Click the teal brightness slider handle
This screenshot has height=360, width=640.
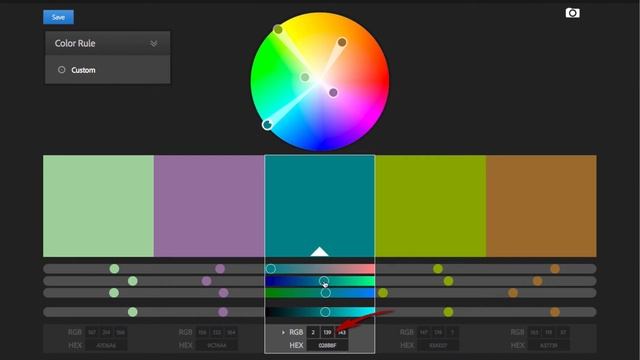click(x=325, y=312)
